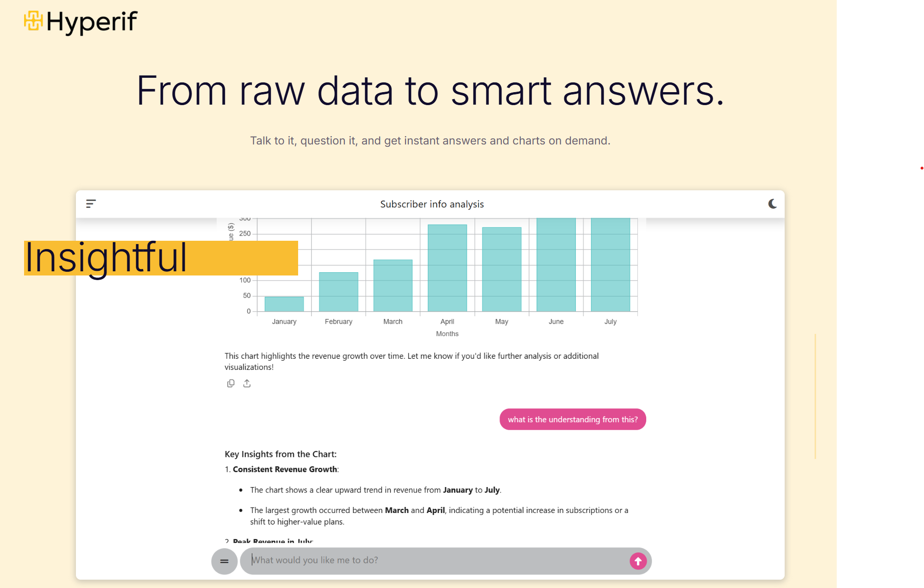Click the page scrollbar on right edge
The image size is (924, 588).
[815, 396]
